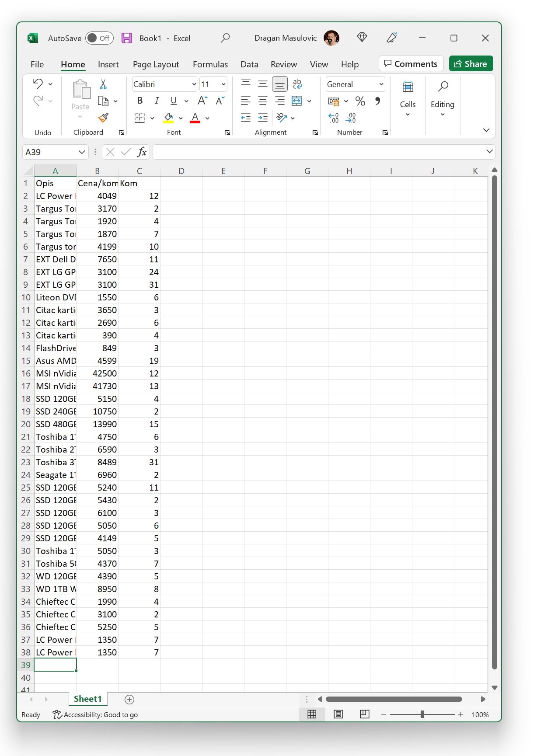Click the Comments button
The image size is (537, 756).
(x=411, y=64)
